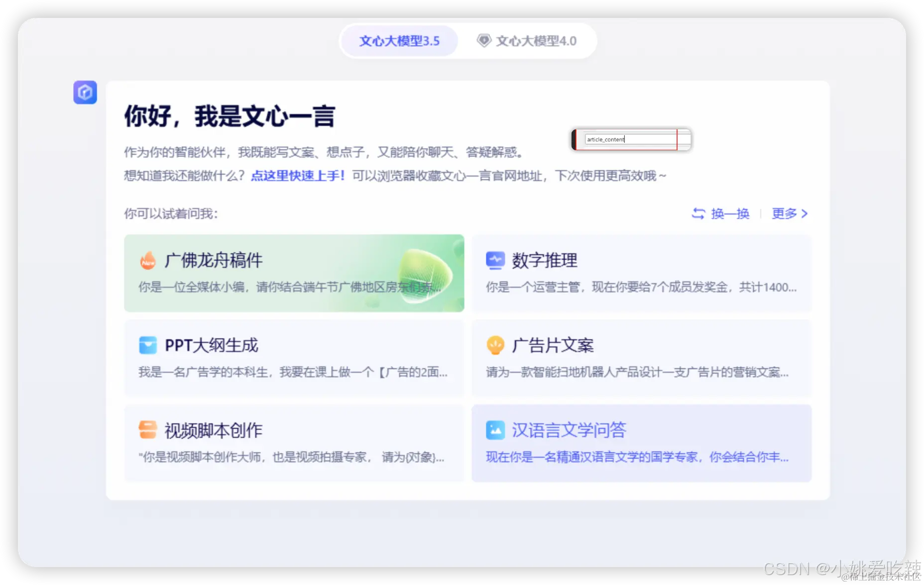The width and height of the screenshot is (924, 585).
Task: Click the description starting 你是一个运营主管
Action: [641, 287]
